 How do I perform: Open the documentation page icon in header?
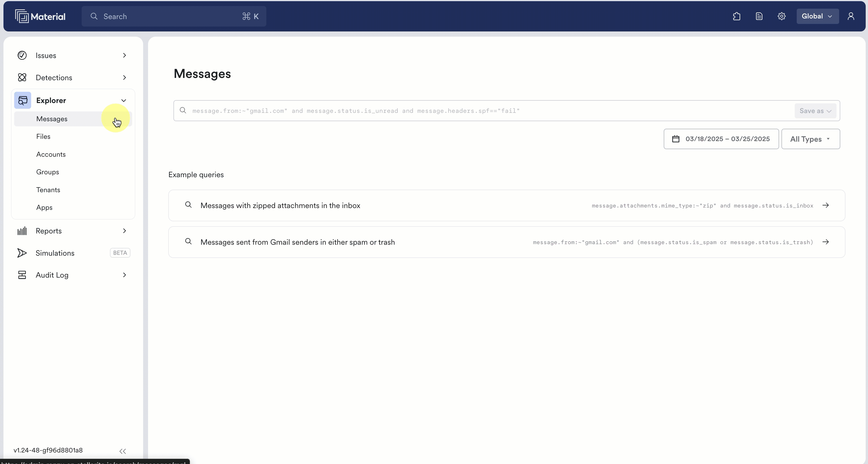[759, 16]
